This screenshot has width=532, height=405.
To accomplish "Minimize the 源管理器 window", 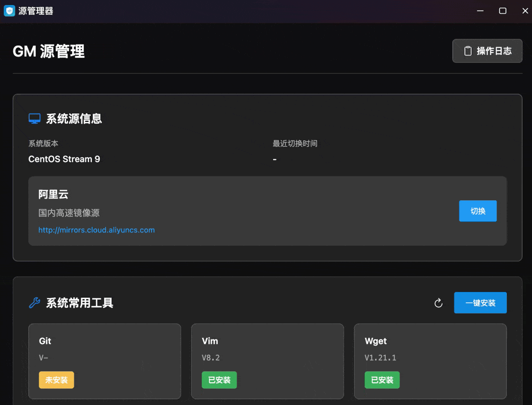I will pos(480,11).
